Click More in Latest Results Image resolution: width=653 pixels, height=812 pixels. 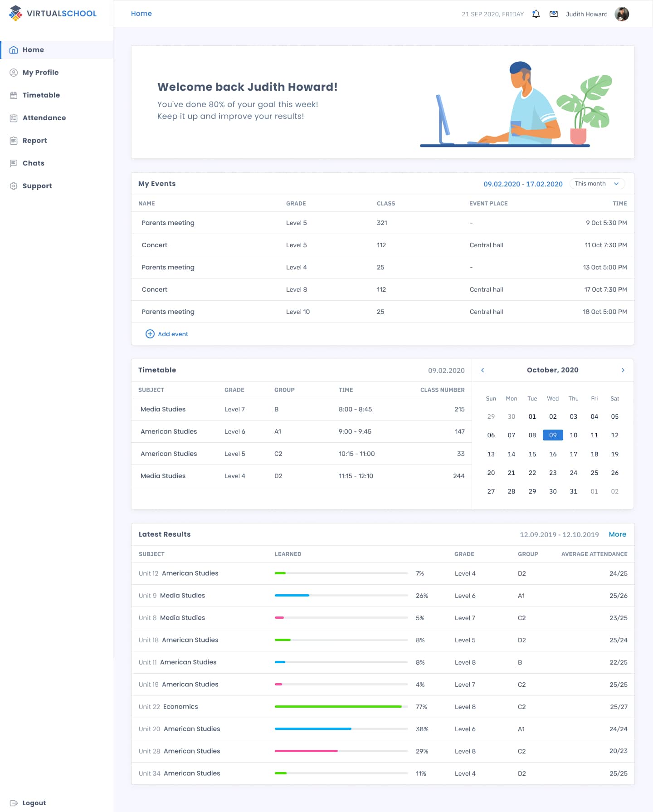[617, 534]
